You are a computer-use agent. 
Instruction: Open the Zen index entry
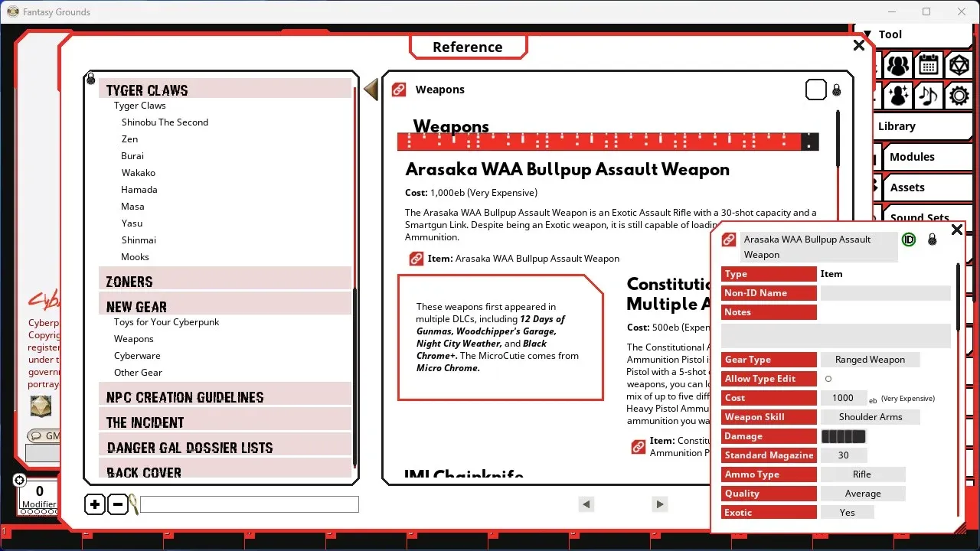point(129,139)
